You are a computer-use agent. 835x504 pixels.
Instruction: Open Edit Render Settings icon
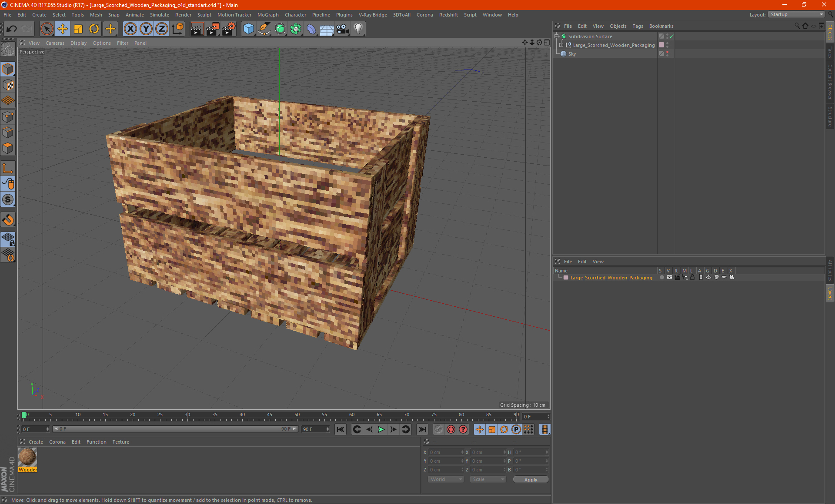coord(229,29)
